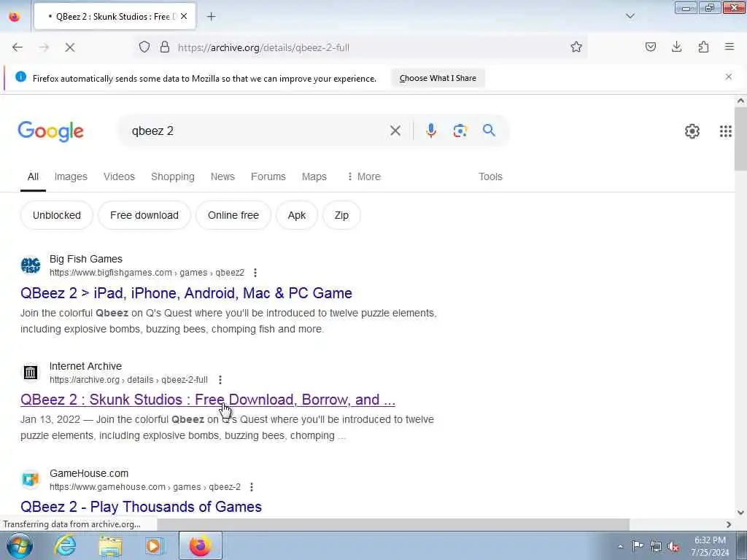The width and height of the screenshot is (747, 560).
Task: Open the taskbar clock showing 6:32 PM
Action: 710,546
